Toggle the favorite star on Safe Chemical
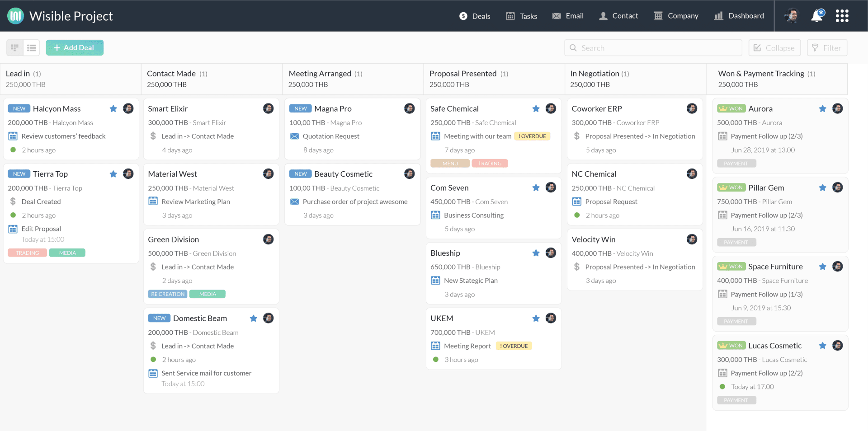Screen dimensions: 868x431 coord(536,108)
